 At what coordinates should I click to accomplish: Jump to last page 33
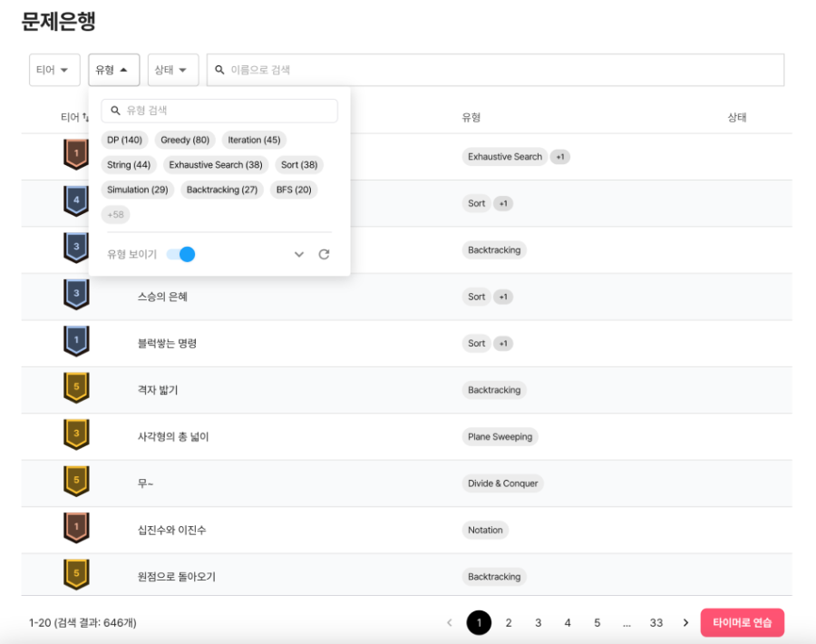pyautogui.click(x=656, y=622)
